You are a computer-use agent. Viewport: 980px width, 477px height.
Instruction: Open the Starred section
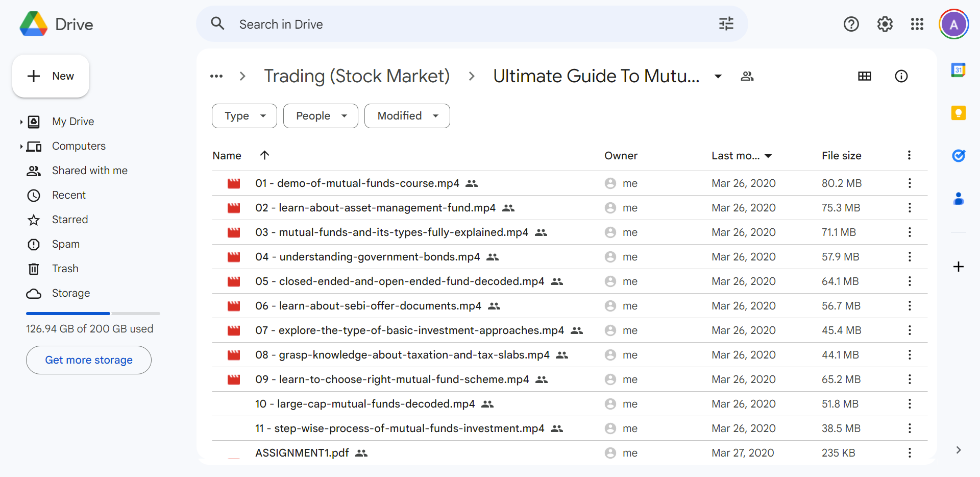click(70, 220)
